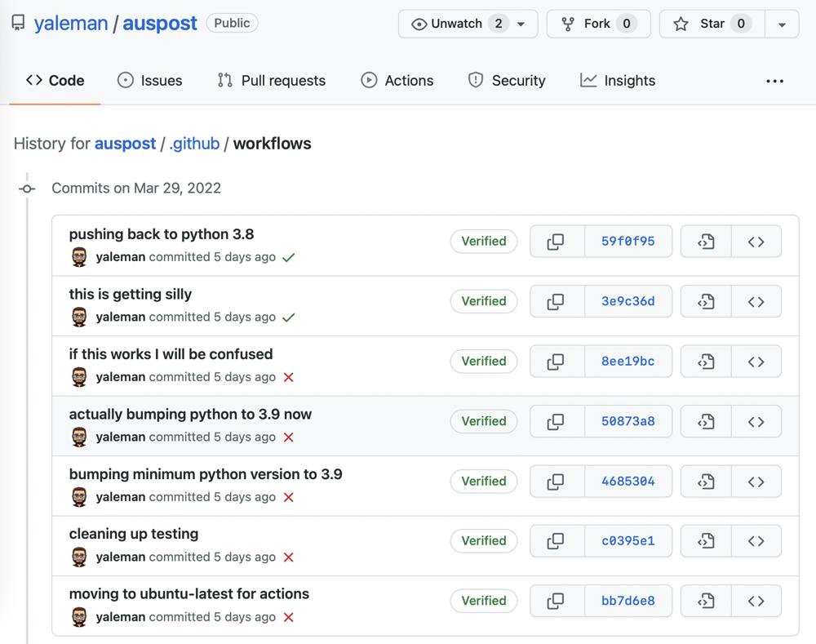
Task: Copy full SHA for commit 8ee19bc
Action: point(557,362)
